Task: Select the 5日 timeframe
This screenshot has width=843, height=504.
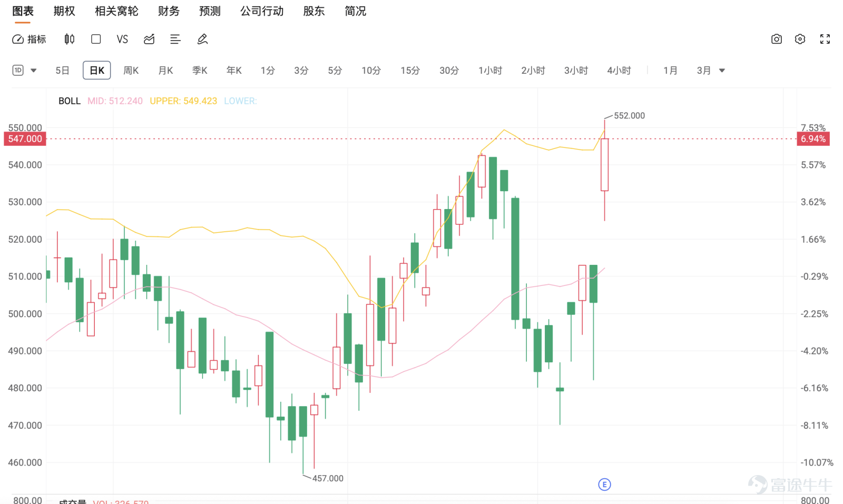Action: coord(62,71)
